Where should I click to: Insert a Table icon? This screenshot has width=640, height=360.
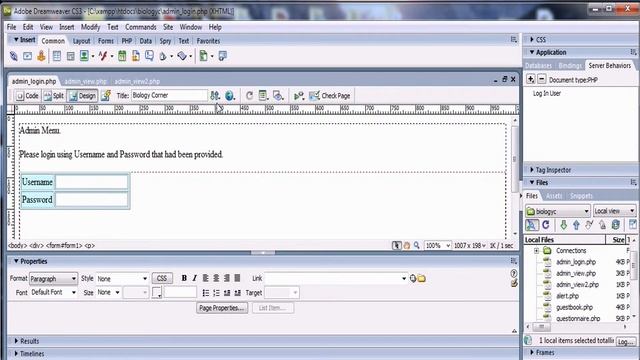tap(57, 56)
